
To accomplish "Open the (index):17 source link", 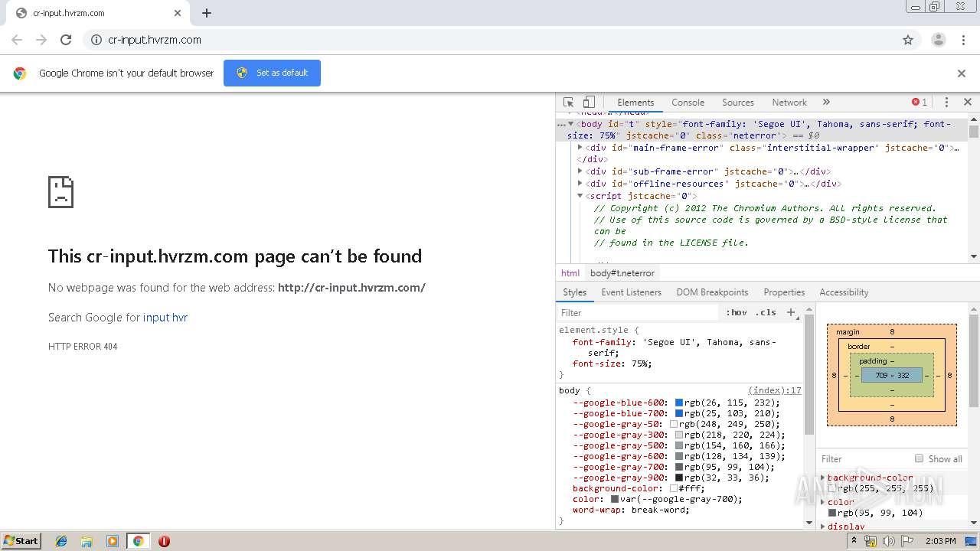I will (775, 390).
